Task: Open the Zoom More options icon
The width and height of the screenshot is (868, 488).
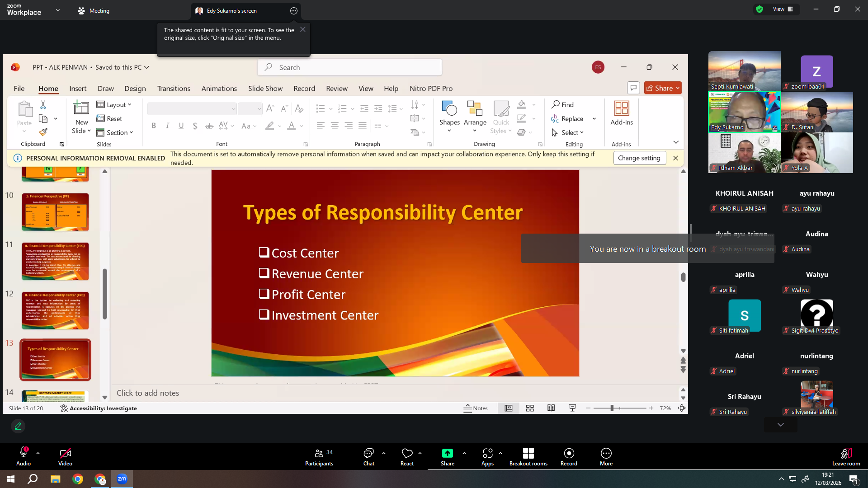Action: tap(606, 453)
